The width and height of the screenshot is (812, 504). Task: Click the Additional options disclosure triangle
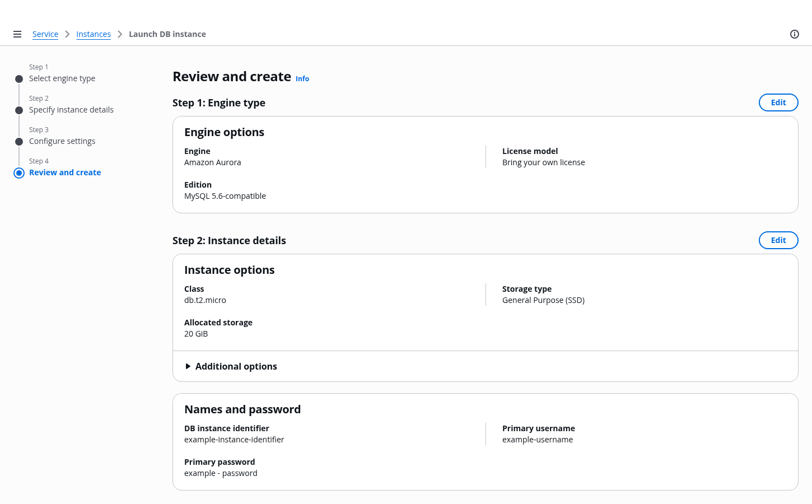pos(188,366)
